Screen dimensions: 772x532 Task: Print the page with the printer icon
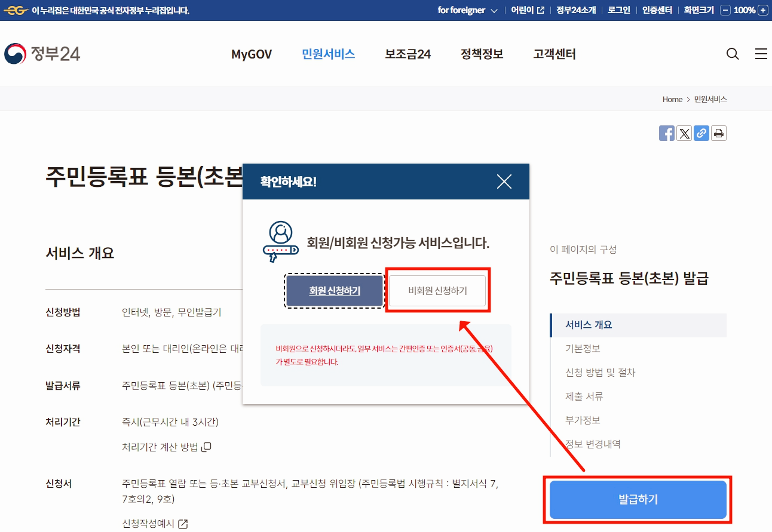(x=719, y=133)
